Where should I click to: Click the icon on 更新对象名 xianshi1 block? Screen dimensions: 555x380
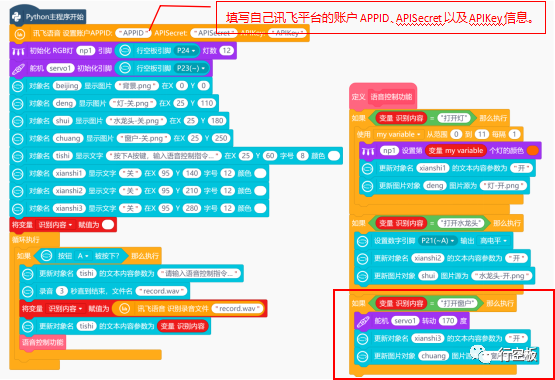coord(367,169)
